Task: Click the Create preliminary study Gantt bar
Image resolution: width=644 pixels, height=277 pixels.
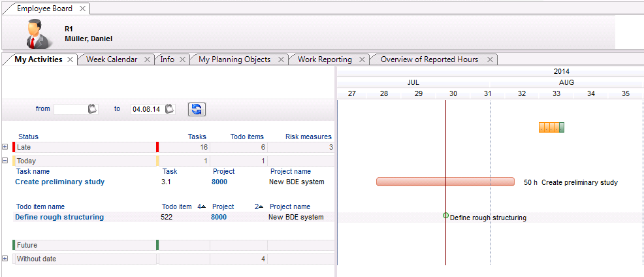Action: click(445, 182)
